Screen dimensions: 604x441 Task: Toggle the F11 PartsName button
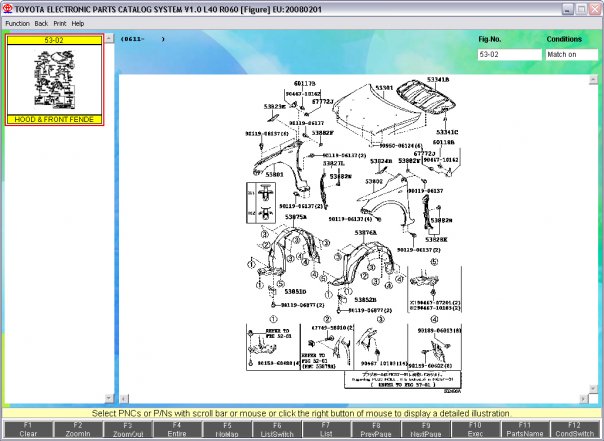click(528, 430)
